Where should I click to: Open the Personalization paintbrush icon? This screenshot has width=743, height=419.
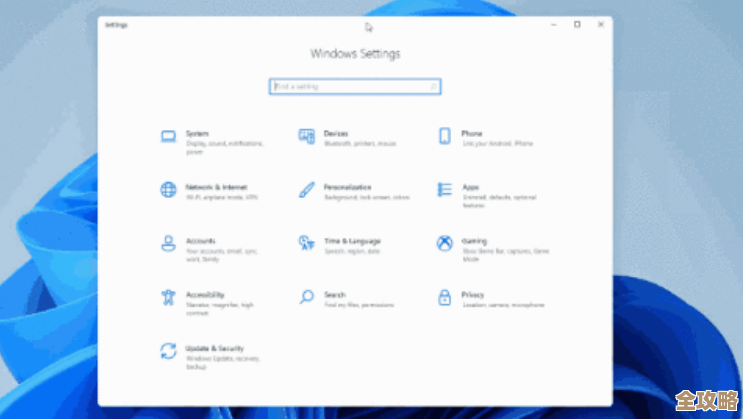307,190
